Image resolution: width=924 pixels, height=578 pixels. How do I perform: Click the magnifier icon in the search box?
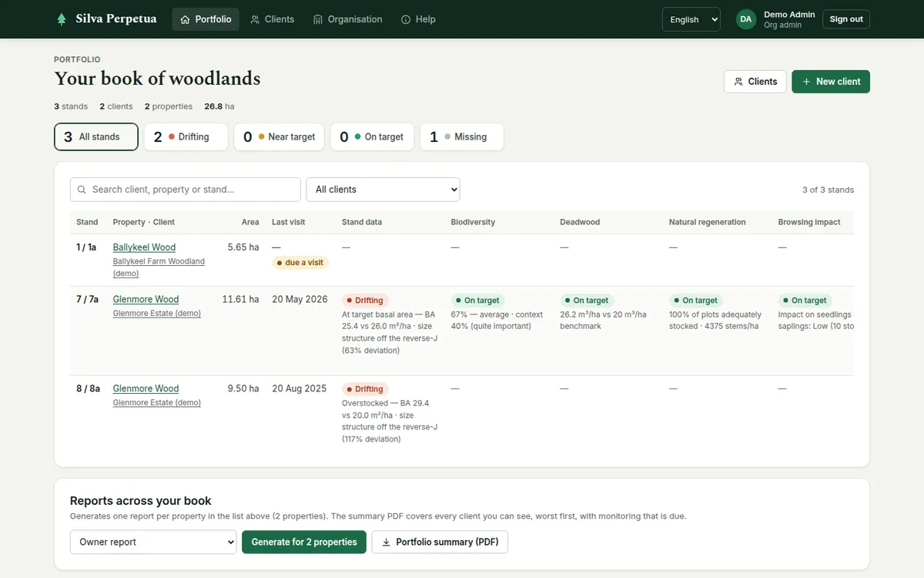[x=82, y=190]
